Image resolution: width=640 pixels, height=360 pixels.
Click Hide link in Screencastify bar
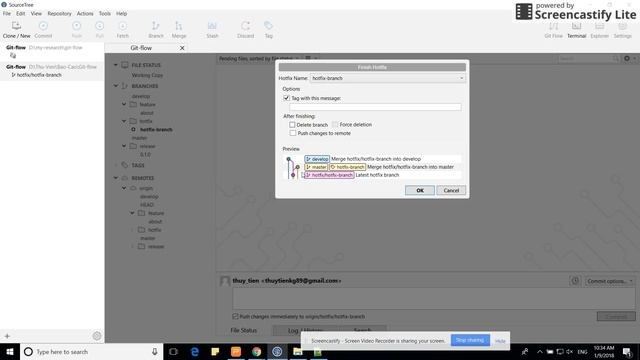coord(500,341)
